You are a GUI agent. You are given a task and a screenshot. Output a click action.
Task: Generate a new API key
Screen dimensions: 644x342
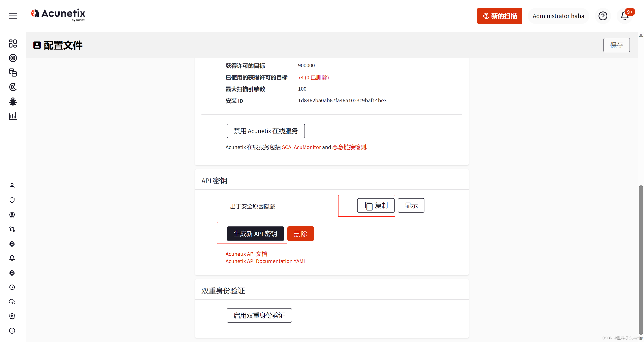255,233
